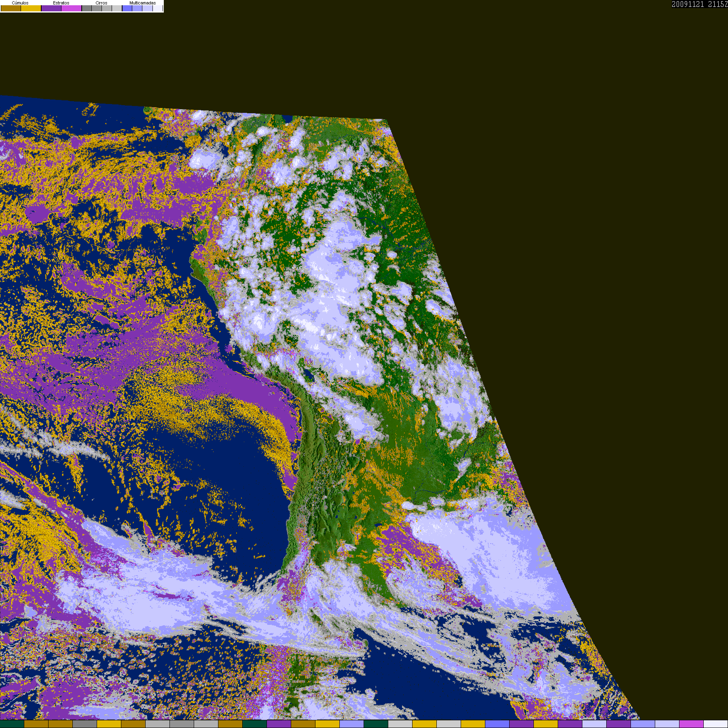Click the 'Estratos' legend label
728x728 pixels.
point(61,3)
